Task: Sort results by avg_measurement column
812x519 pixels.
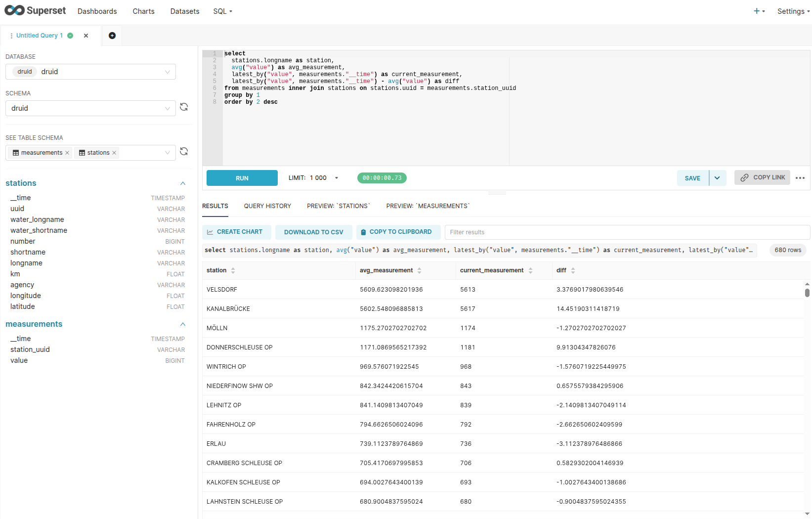Action: (x=419, y=270)
